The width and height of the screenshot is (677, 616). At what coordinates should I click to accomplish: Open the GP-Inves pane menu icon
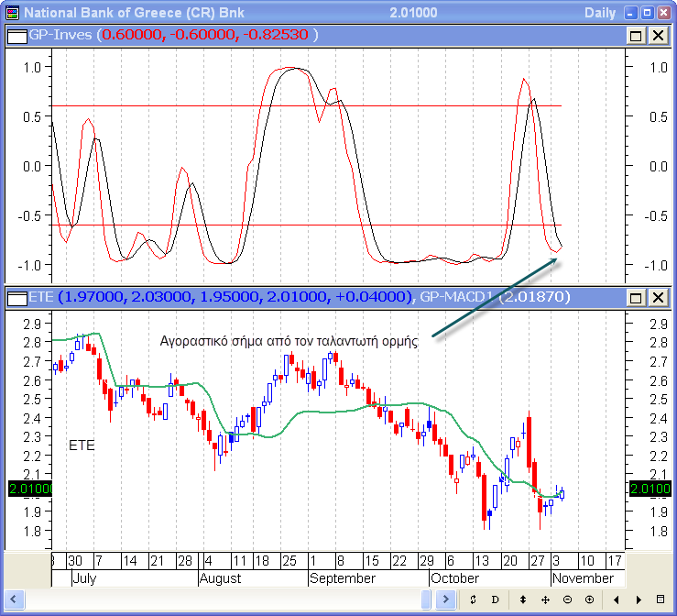click(16, 35)
